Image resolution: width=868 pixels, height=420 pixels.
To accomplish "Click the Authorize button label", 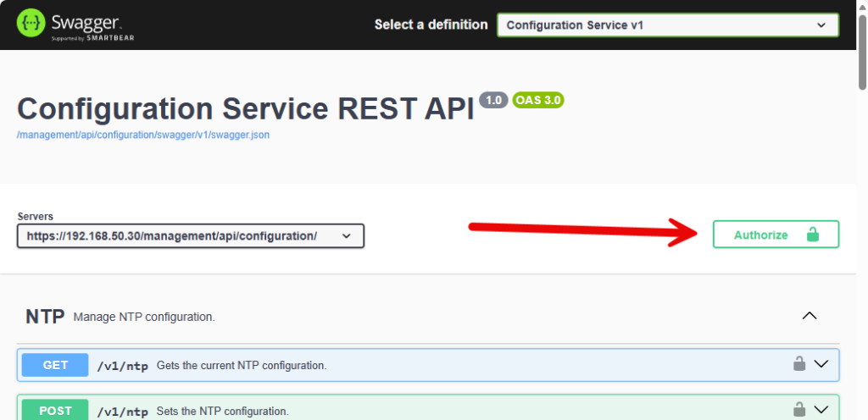I will (x=760, y=235).
